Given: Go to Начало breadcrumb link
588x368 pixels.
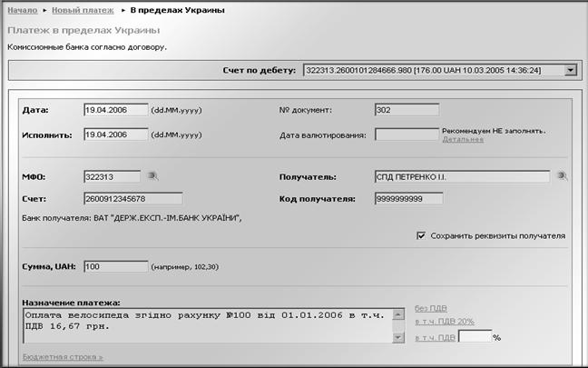Looking at the screenshot, I should coord(22,10).
